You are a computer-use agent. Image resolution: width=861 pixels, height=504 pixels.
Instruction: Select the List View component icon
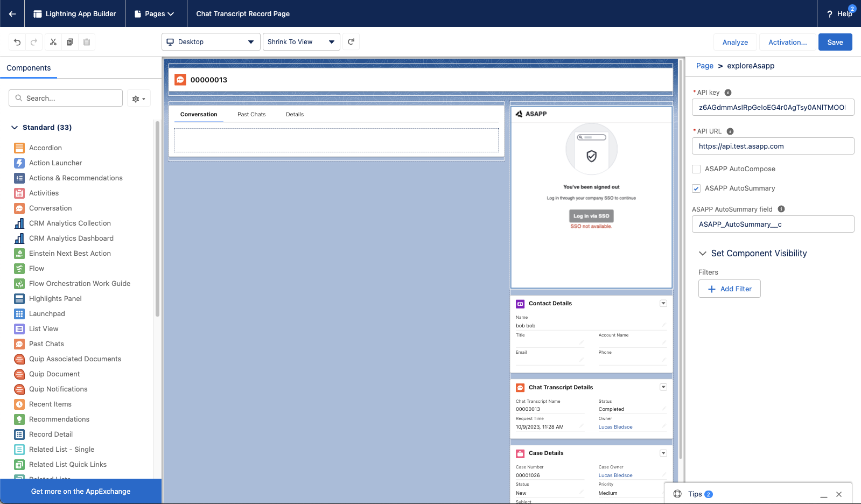[x=19, y=329]
